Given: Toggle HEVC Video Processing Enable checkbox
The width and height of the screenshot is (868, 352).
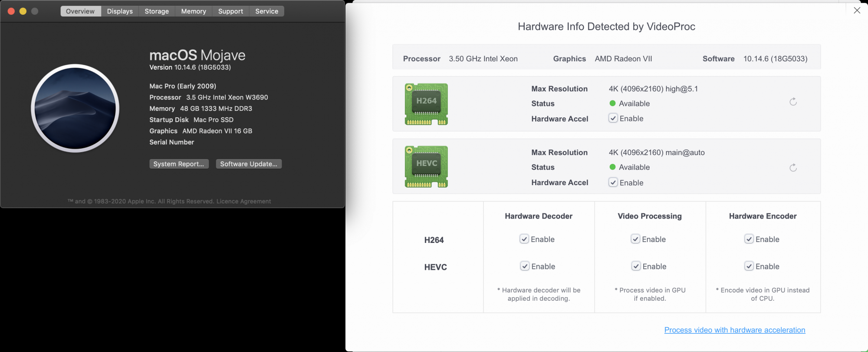Looking at the screenshot, I should click(x=636, y=266).
